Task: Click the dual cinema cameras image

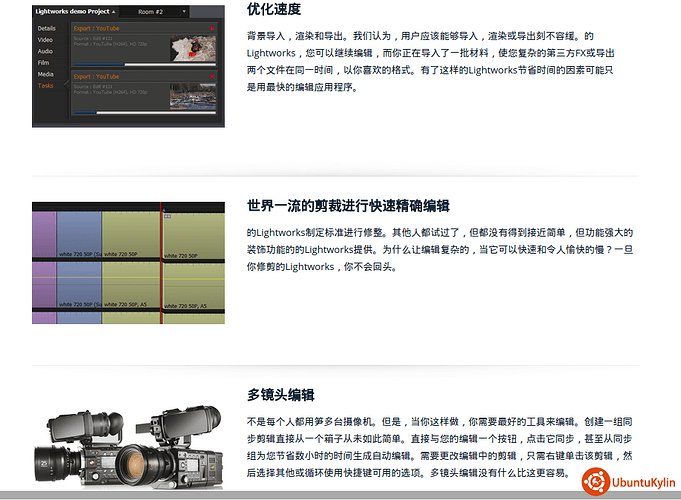Action: (x=129, y=447)
